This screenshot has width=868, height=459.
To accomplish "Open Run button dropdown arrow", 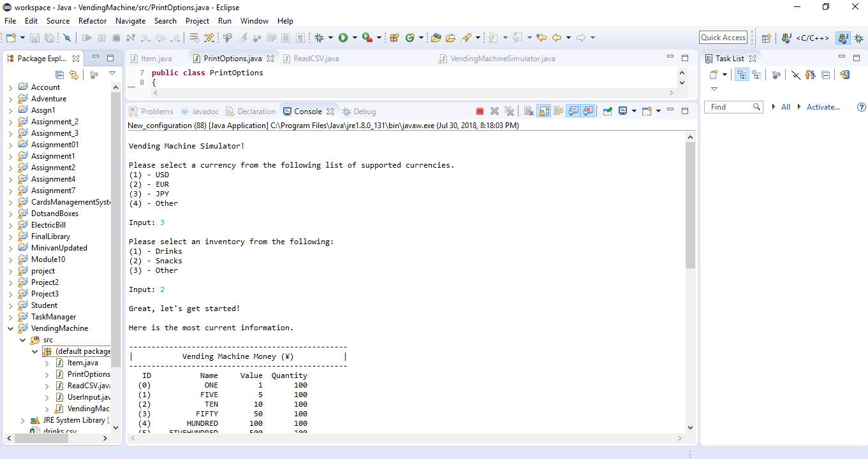I will point(354,38).
